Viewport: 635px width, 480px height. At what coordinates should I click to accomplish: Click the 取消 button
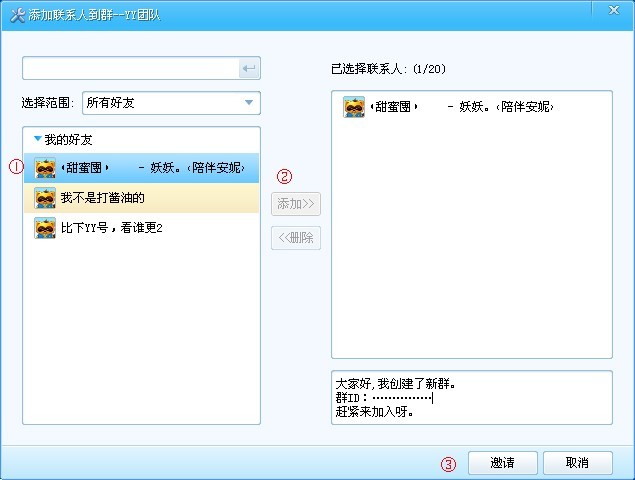[577, 463]
